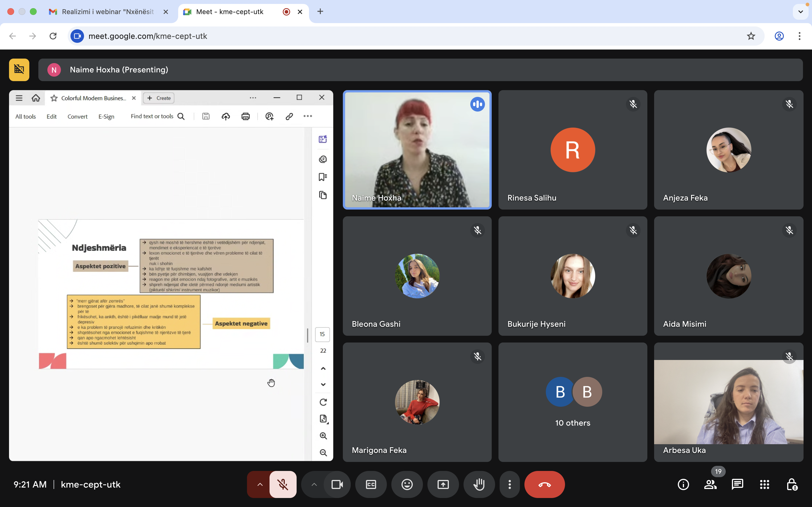The width and height of the screenshot is (812, 507).
Task: Expand audio settings chevron beside microphone
Action: click(x=260, y=484)
